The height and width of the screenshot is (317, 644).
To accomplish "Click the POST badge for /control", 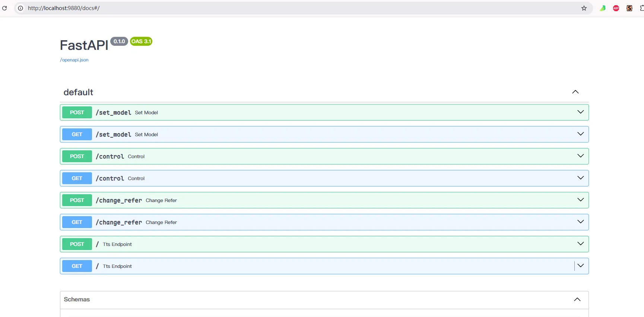I will point(77,156).
